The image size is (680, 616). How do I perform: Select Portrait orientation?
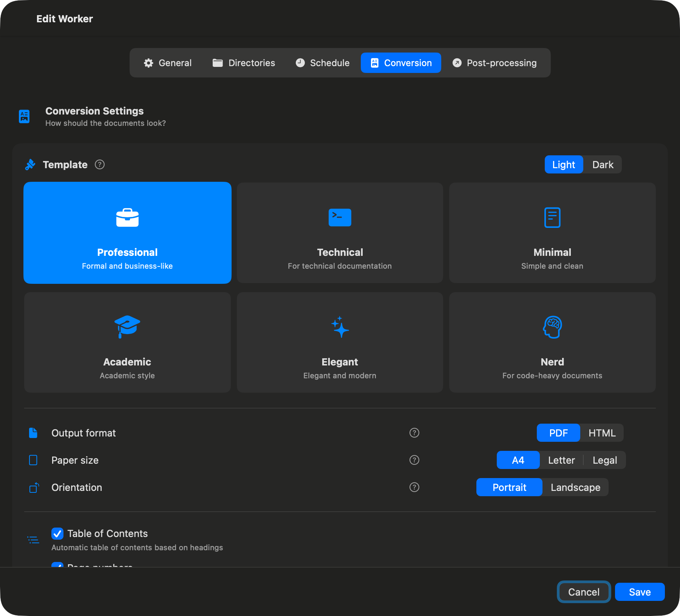(x=509, y=488)
